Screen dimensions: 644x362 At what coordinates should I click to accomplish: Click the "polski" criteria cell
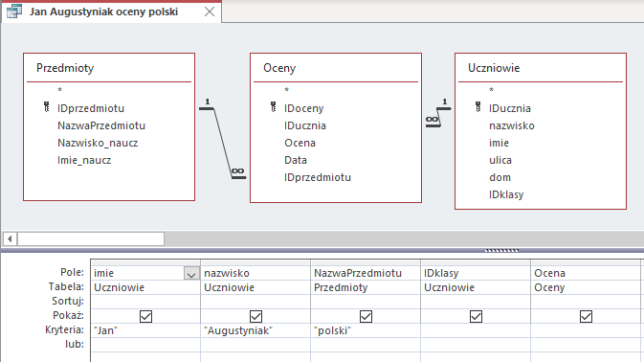click(x=366, y=330)
